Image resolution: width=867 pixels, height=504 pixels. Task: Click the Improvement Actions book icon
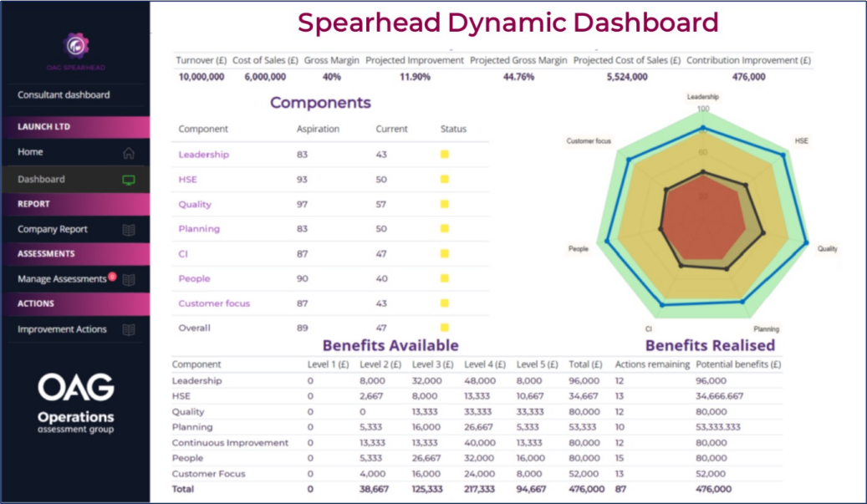[128, 330]
